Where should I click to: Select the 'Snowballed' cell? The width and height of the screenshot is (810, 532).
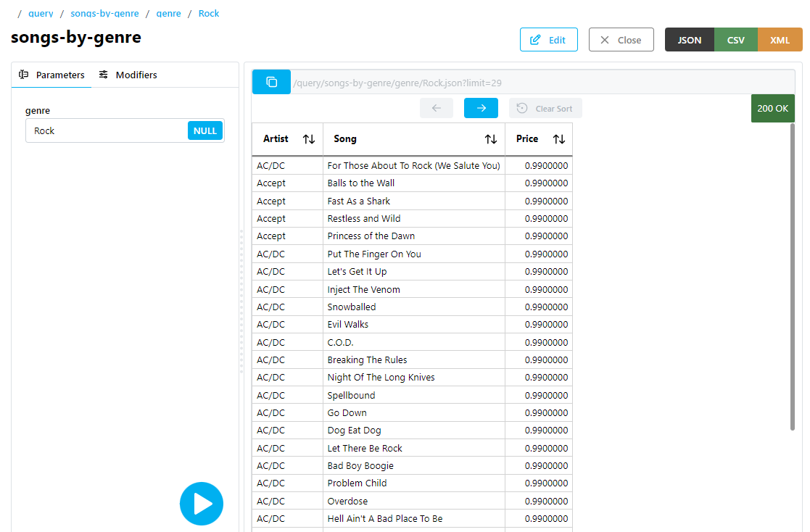click(414, 307)
